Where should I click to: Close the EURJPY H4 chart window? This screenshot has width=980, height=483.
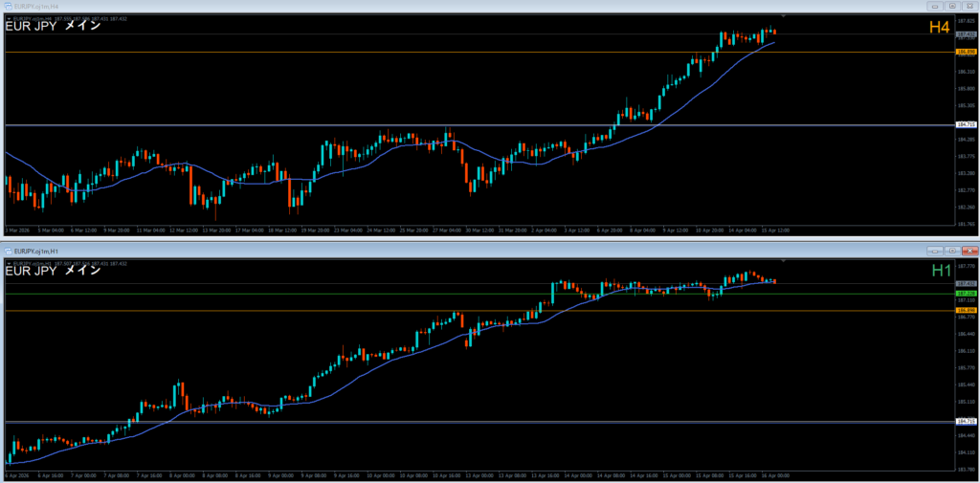click(968, 6)
